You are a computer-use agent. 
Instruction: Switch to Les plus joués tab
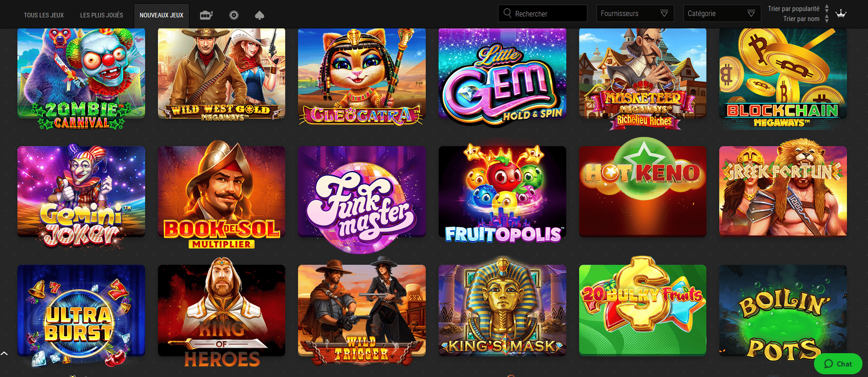[102, 15]
